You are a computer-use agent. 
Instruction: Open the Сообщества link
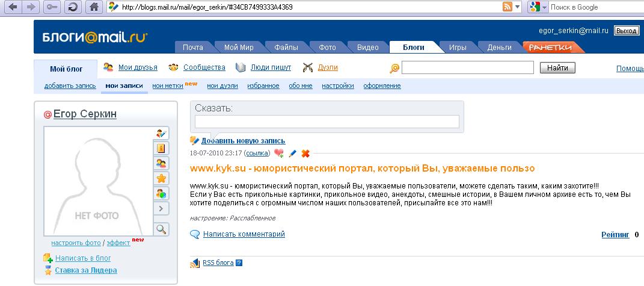pos(204,67)
